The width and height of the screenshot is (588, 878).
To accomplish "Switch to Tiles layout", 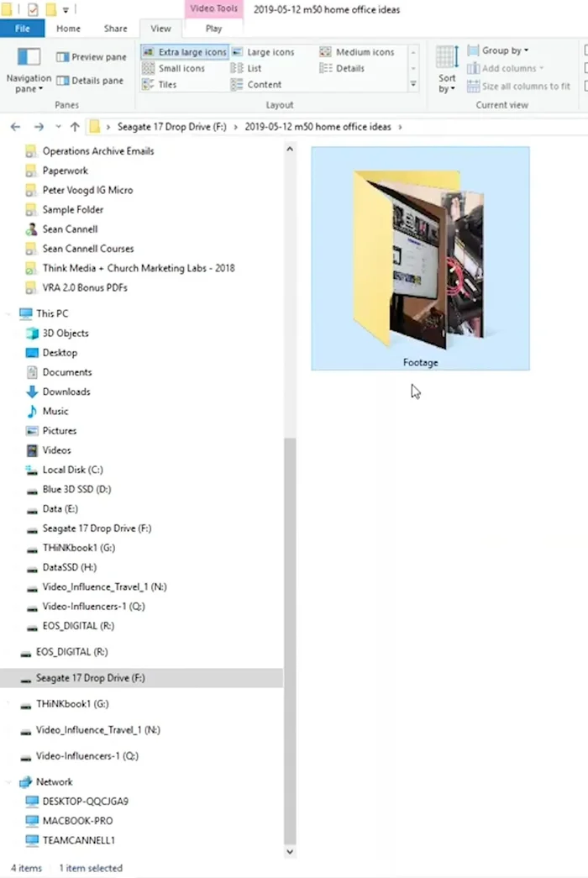I will 160,85.
